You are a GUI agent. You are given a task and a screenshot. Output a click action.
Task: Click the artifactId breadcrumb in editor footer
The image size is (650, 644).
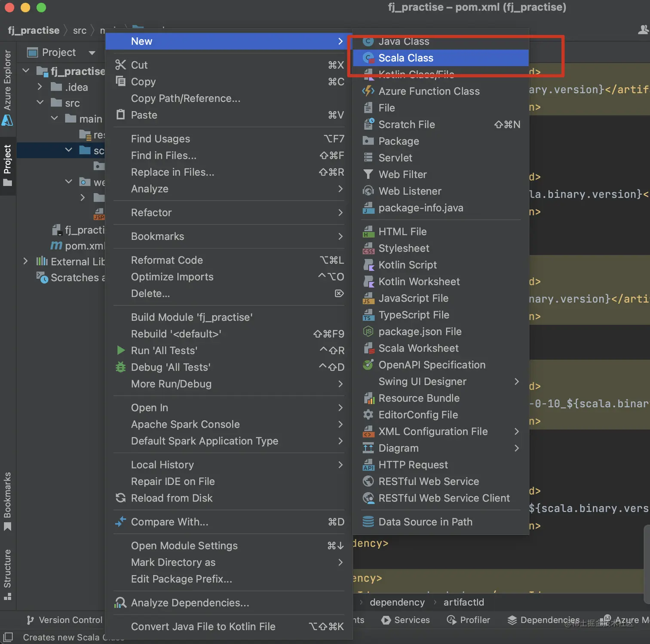click(x=463, y=602)
